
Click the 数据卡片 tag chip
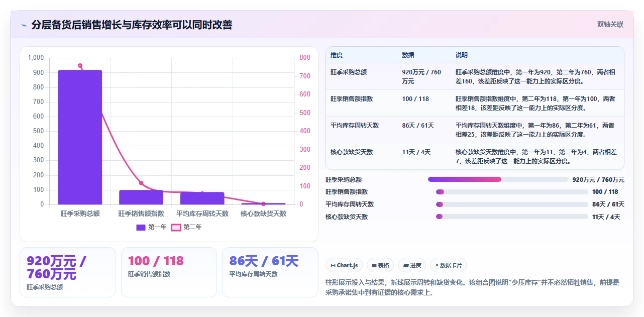(449, 265)
